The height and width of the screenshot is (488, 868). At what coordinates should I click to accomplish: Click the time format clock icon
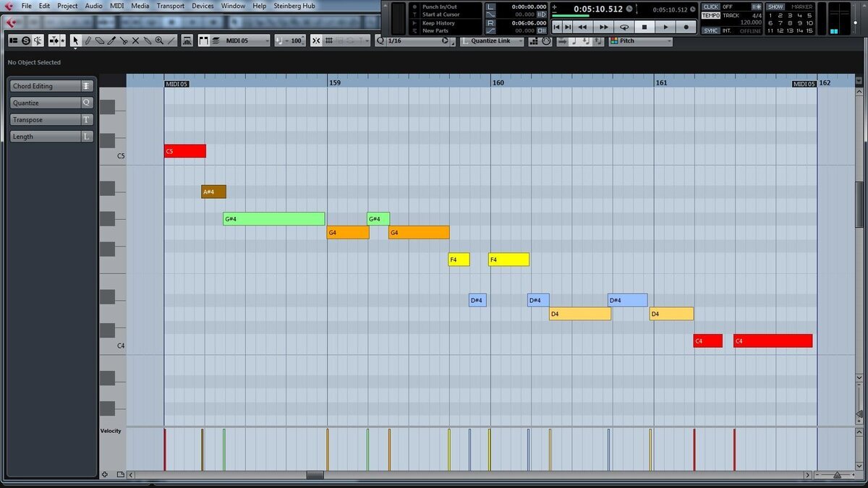[x=629, y=8]
